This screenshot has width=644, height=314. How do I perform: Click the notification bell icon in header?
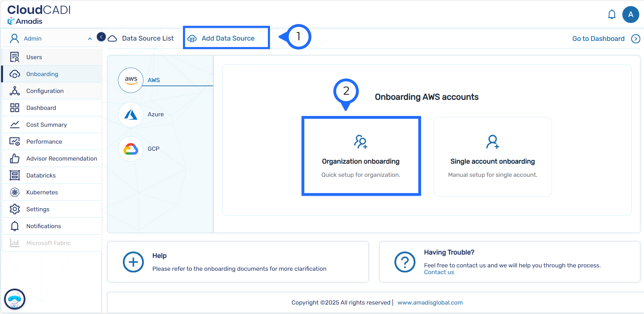tap(612, 15)
